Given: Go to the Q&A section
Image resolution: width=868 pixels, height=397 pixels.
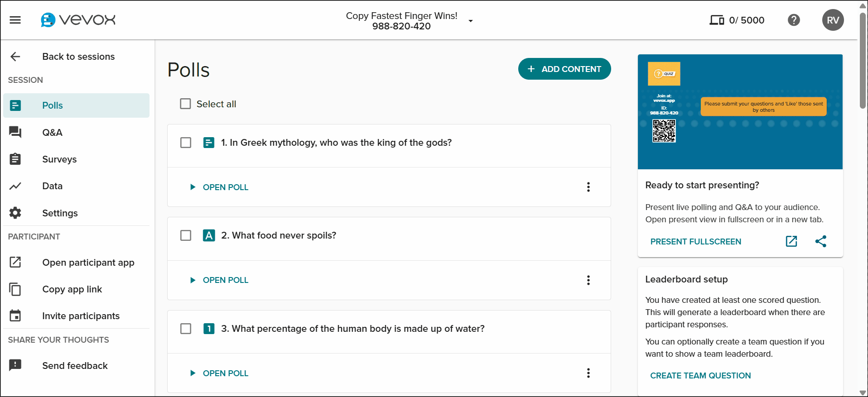Looking at the screenshot, I should pos(52,133).
